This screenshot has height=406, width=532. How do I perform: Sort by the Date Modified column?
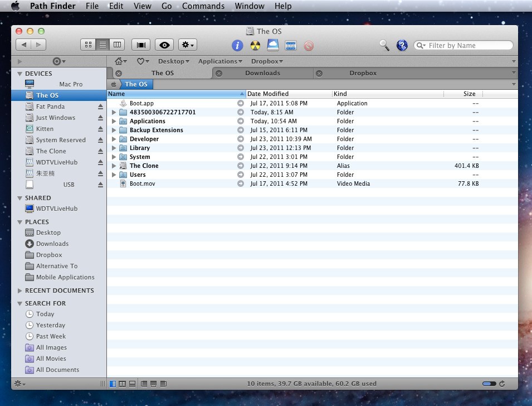(289, 94)
